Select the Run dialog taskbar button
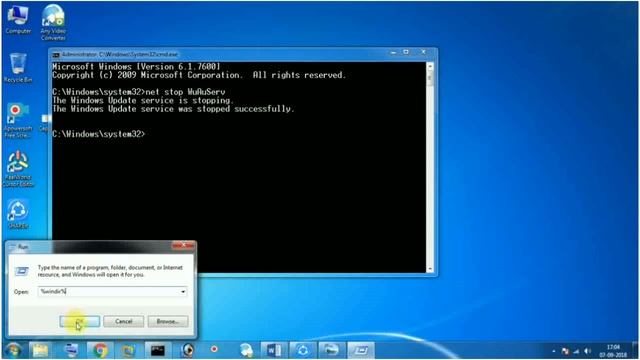Screen dimensions: 640x360 pos(361,350)
